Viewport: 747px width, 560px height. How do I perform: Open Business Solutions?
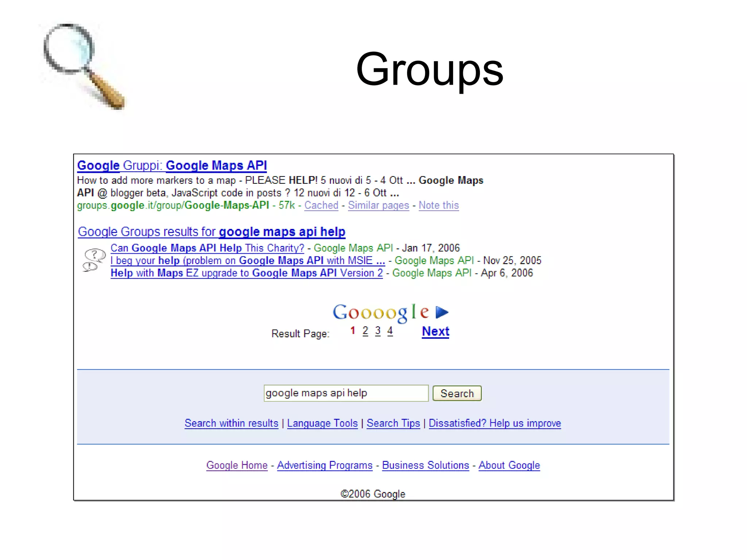click(425, 465)
